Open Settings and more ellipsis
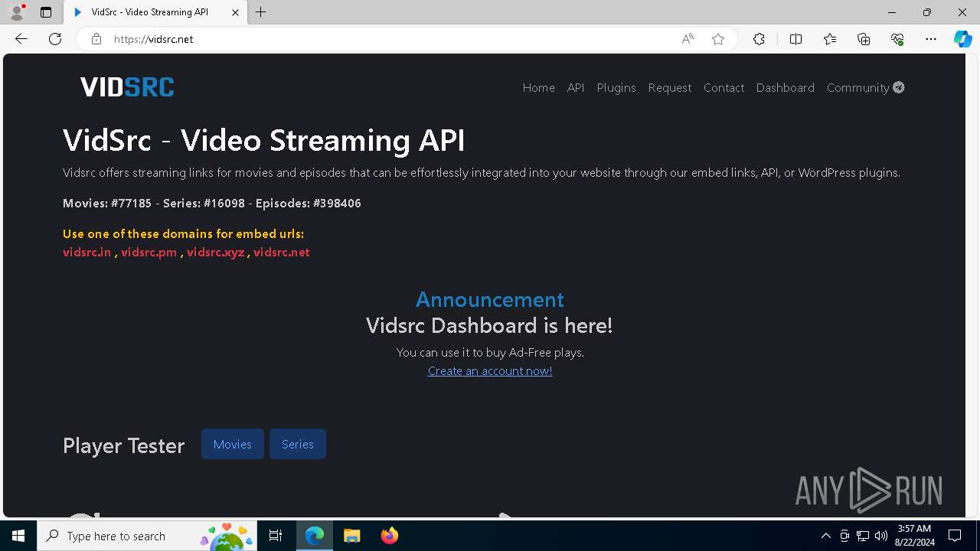Screen dimensions: 980x551 [931, 39]
